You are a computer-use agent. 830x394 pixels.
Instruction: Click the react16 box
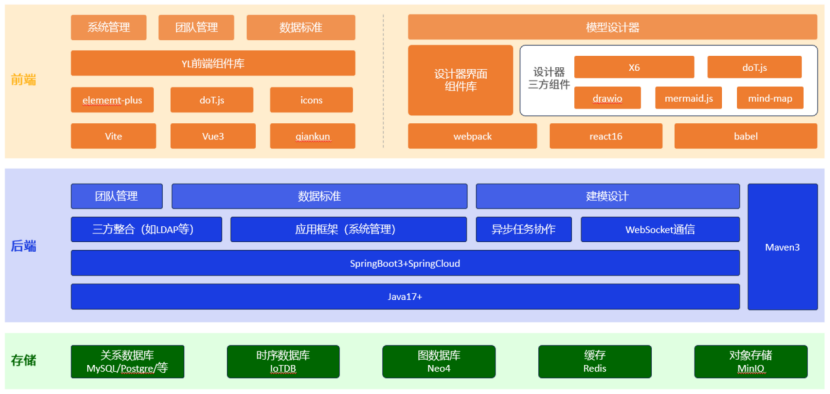click(606, 137)
